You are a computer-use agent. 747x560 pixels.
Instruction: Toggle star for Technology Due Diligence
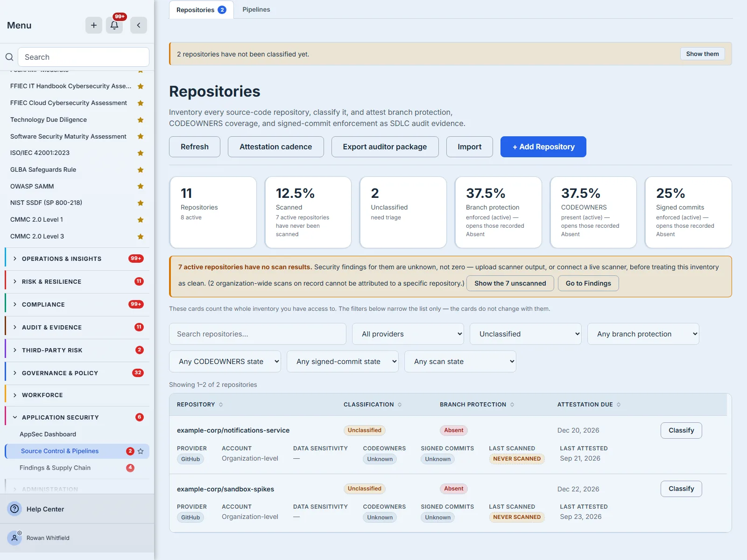click(x=141, y=120)
